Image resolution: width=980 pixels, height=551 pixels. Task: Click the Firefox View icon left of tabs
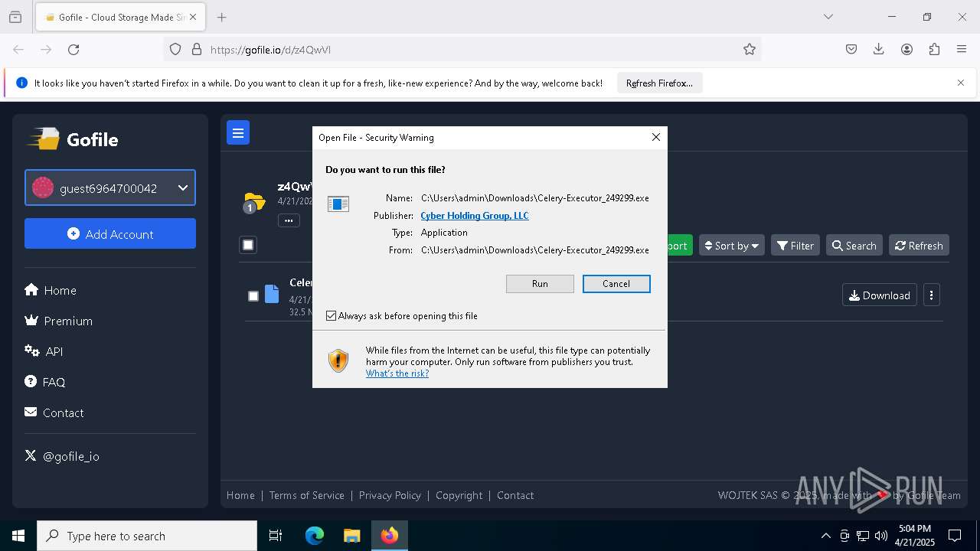click(15, 17)
